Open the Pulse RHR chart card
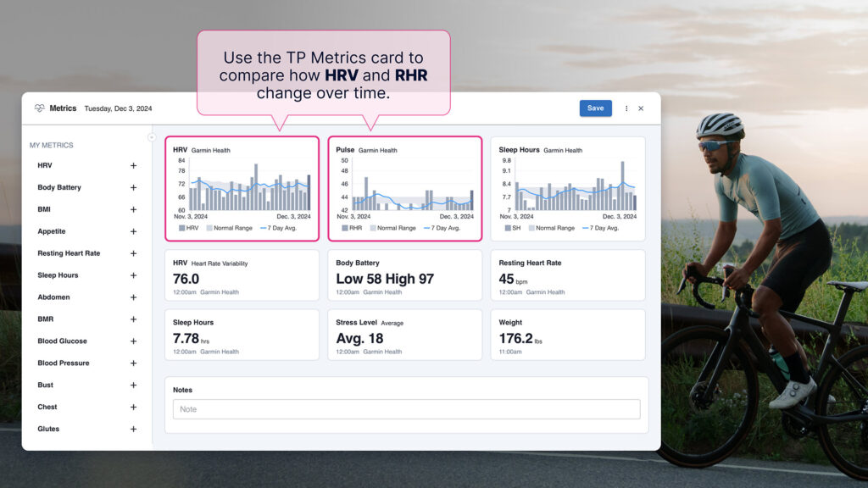This screenshot has height=488, width=868. tap(404, 188)
